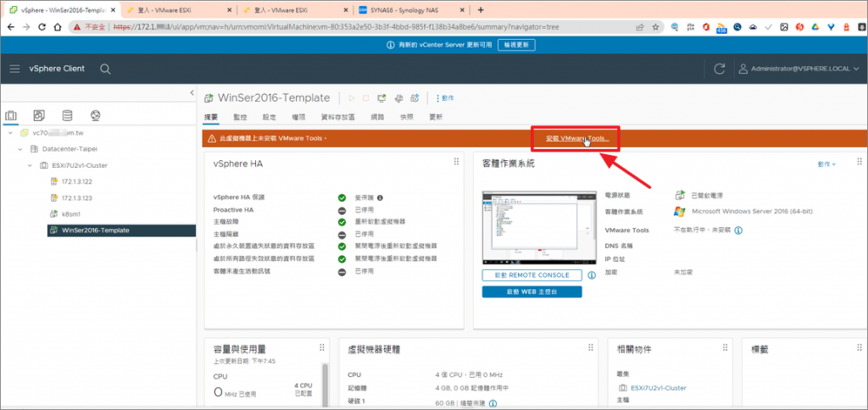Click the scrollbar in 容量與使用量 card
Image resolution: width=868 pixels, height=410 pixels.
click(x=325, y=385)
